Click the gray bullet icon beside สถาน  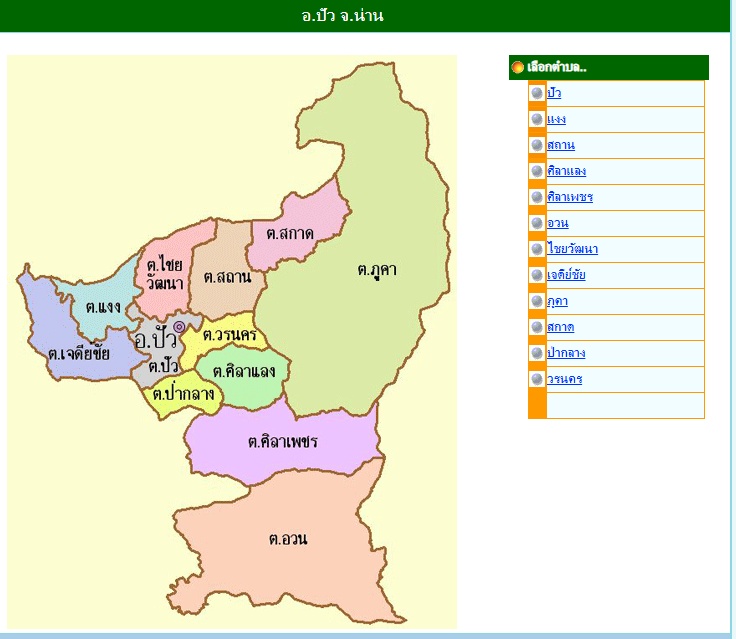pyautogui.click(x=537, y=145)
